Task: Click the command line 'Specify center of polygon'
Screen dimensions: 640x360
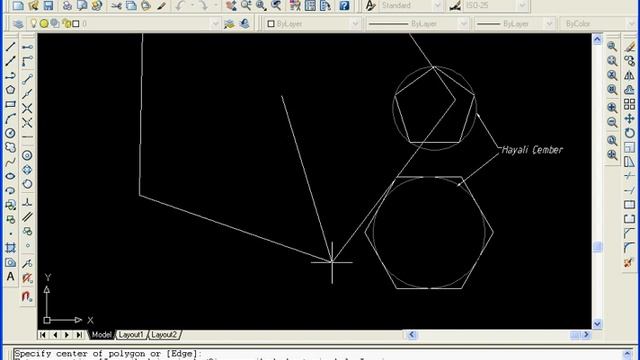Action: 108,353
